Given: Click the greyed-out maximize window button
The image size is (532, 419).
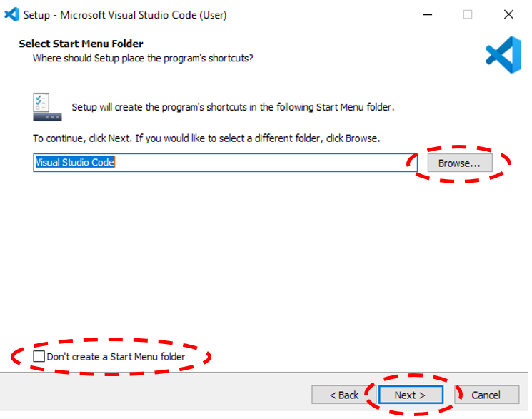Looking at the screenshot, I should click(468, 14).
